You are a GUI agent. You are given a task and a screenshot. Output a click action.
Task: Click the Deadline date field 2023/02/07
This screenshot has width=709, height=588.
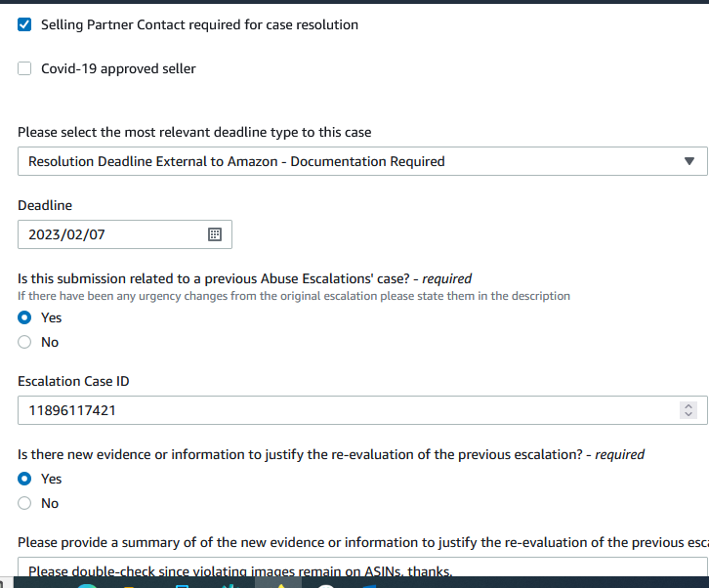point(125,234)
